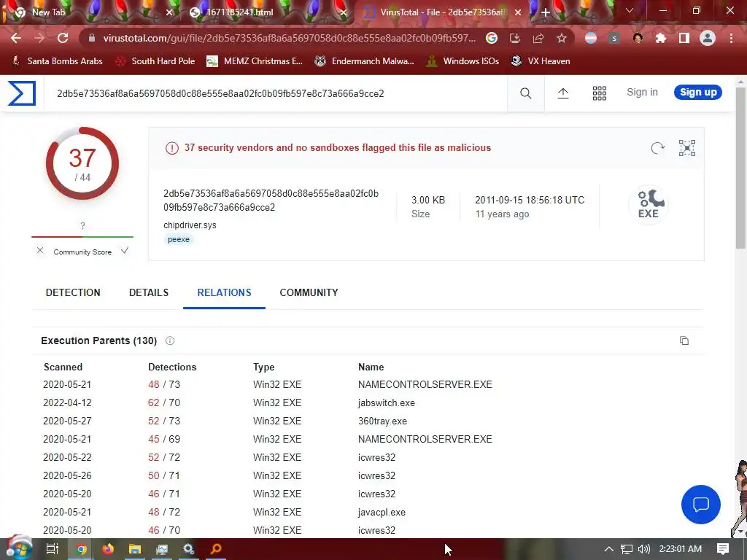
Task: Open the VirusTotal apps grid icon
Action: (600, 93)
